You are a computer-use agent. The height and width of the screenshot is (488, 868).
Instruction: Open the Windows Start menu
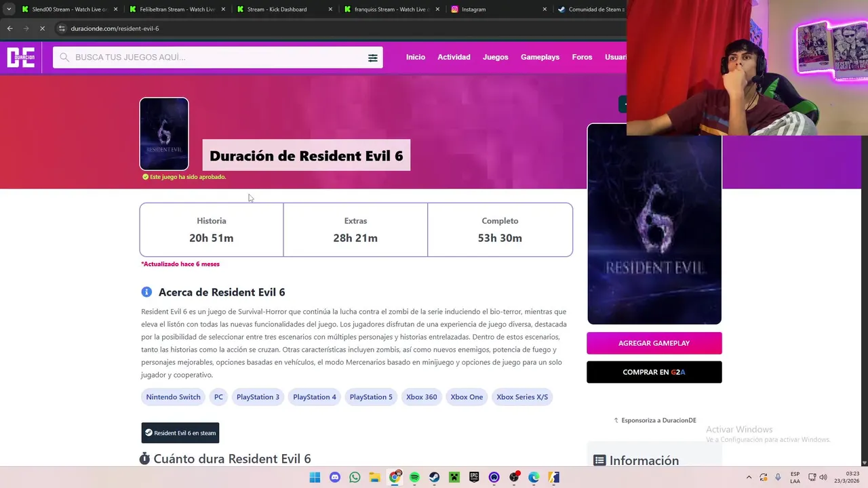[x=315, y=477]
